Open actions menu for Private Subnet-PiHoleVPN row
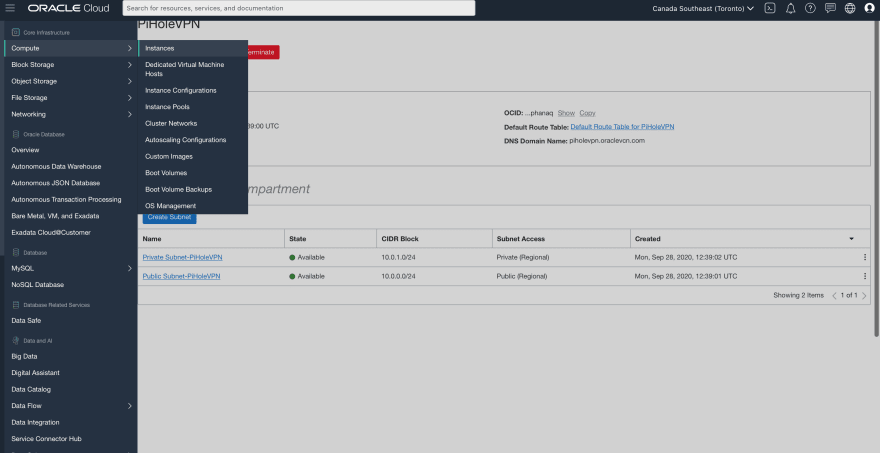 864,257
